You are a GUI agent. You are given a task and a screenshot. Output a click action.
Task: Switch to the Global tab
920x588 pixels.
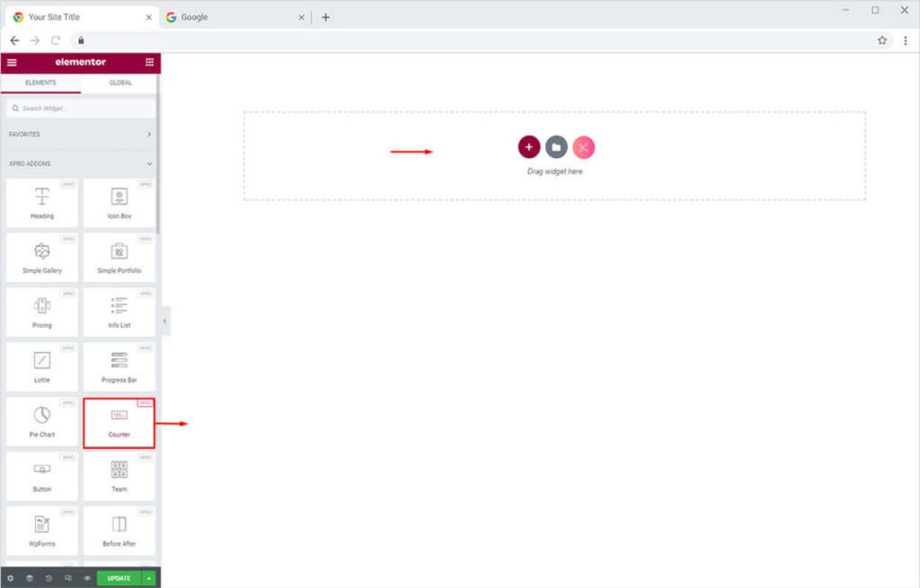pos(120,83)
